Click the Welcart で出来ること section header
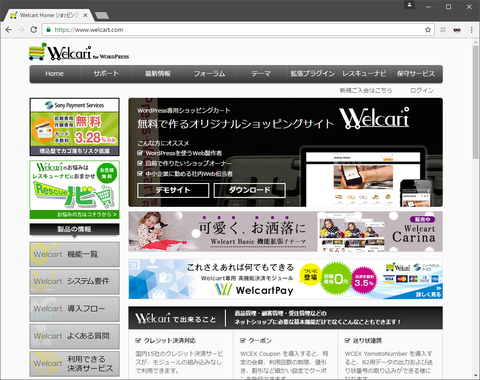 [x=286, y=318]
